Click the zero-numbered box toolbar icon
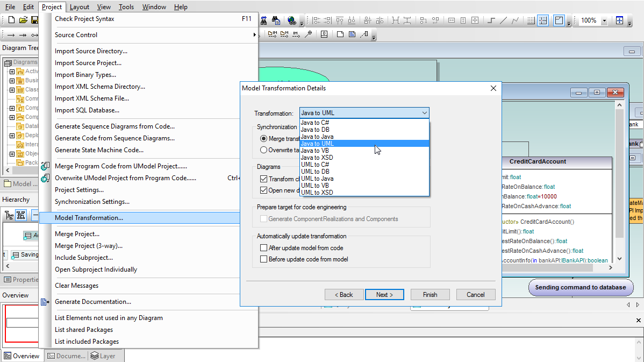Image resolution: width=644 pixels, height=362 pixels. tap(324, 34)
